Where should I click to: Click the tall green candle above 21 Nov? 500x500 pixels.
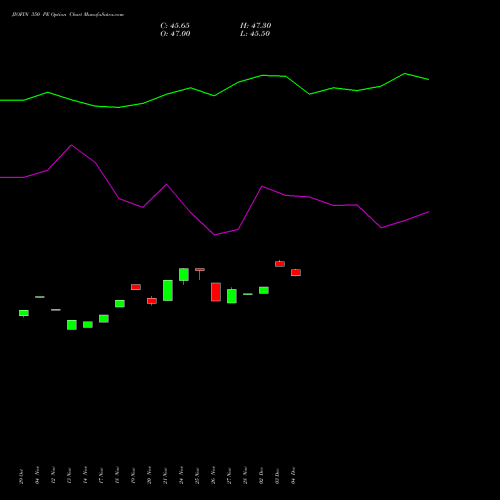pyautogui.click(x=168, y=290)
